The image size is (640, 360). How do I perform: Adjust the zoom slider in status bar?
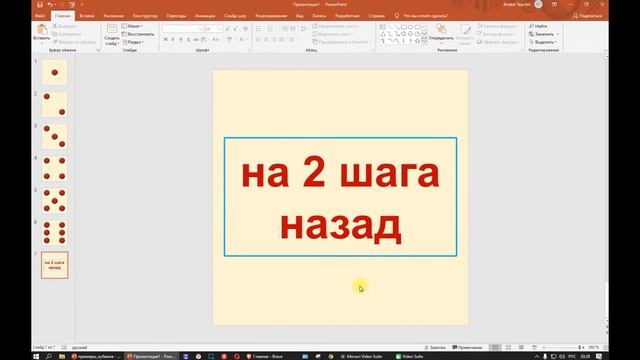[x=562, y=347]
